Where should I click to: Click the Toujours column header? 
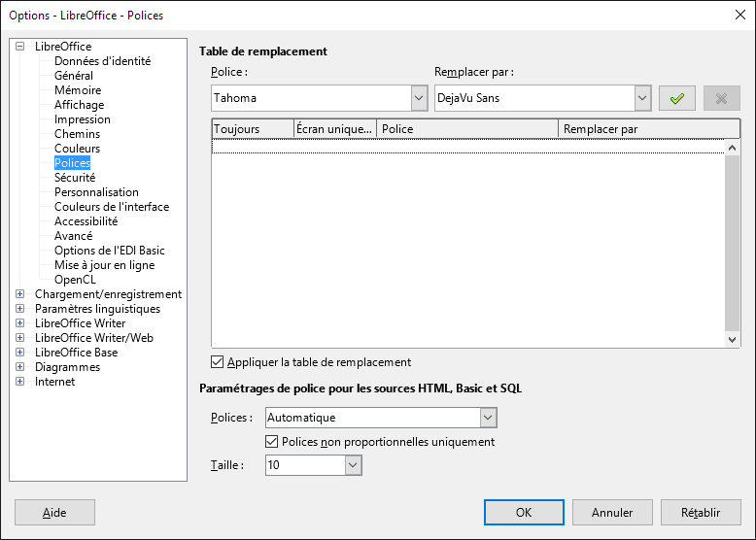pyautogui.click(x=253, y=129)
